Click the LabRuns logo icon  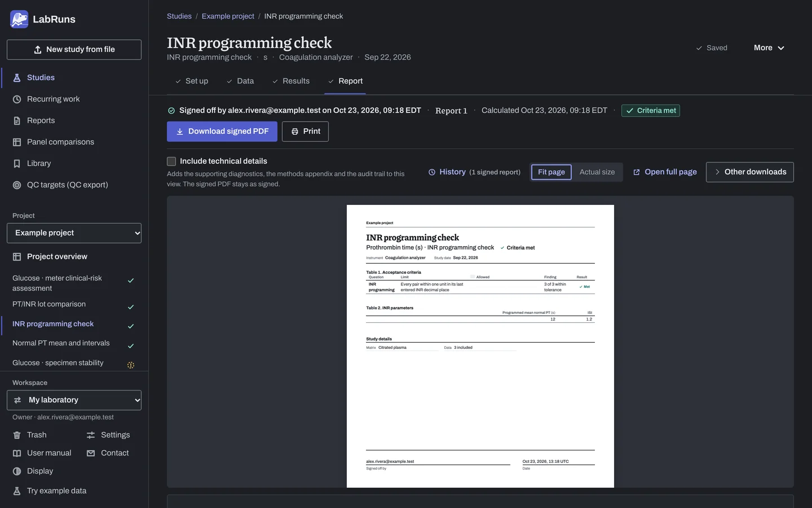[x=19, y=19]
